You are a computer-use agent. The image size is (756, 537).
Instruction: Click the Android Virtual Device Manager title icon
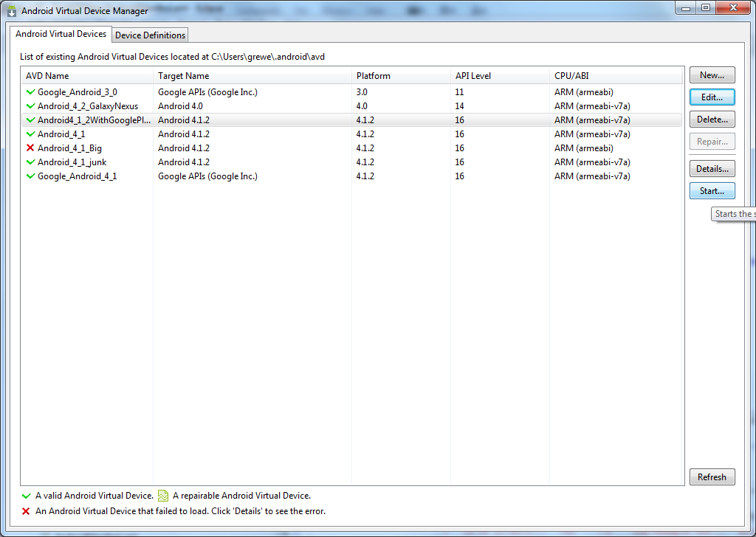tap(12, 11)
